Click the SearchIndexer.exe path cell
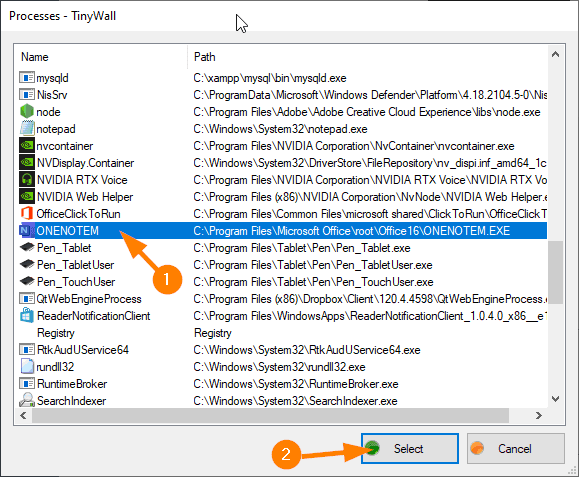 point(295,401)
